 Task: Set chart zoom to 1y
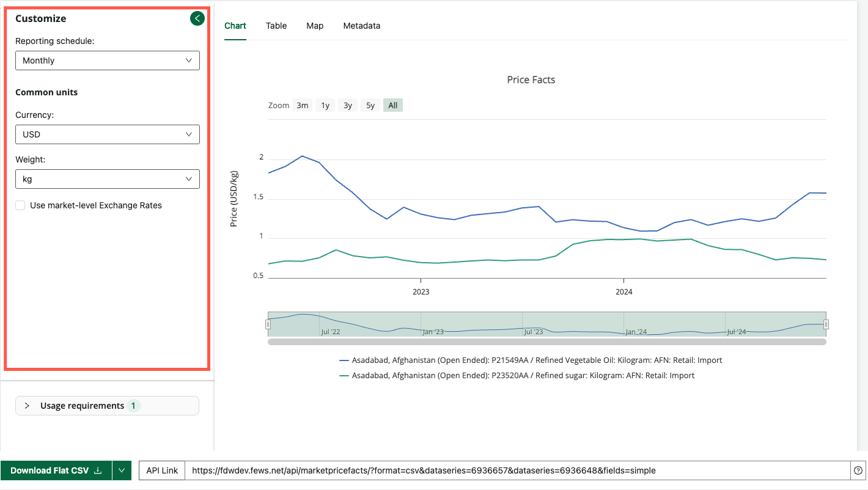point(325,105)
